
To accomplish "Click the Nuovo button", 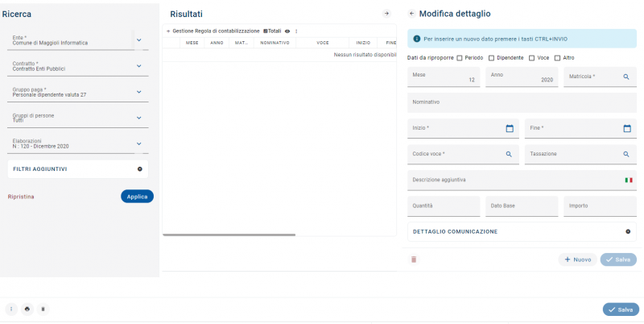I will (x=577, y=260).
